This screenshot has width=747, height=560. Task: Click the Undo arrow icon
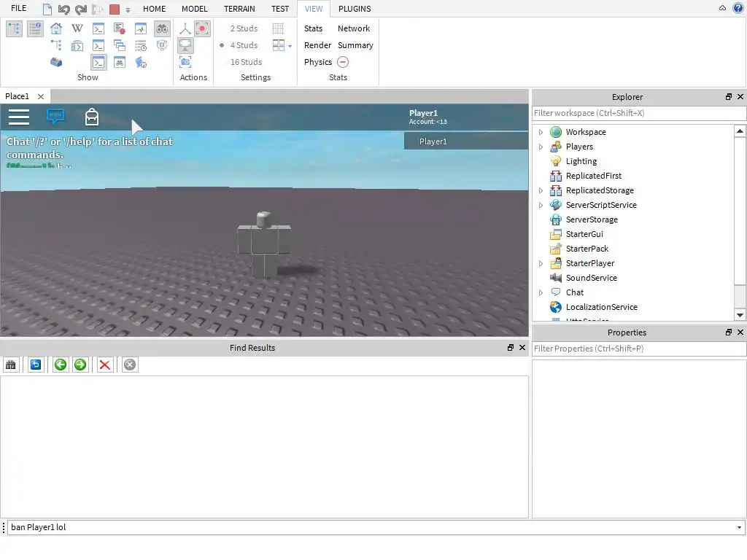[64, 9]
